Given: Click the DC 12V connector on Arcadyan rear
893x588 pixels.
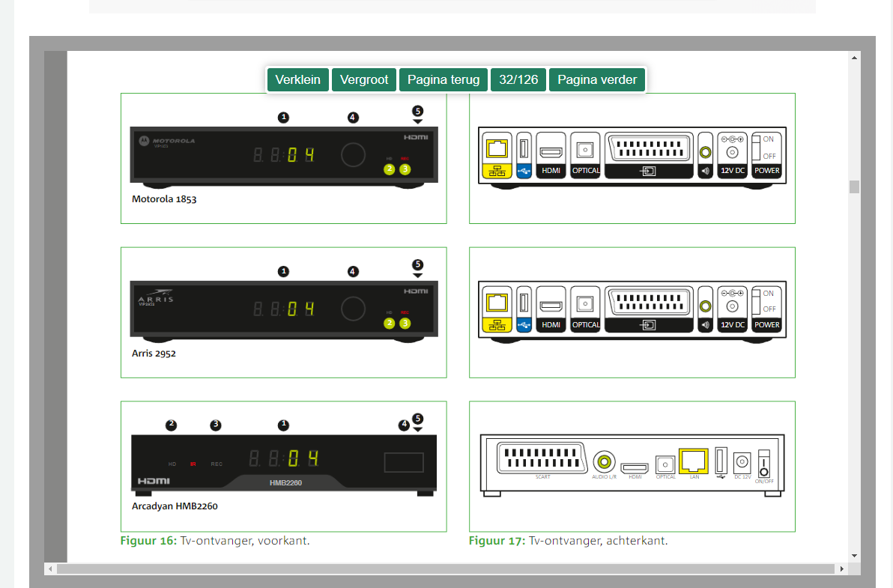Looking at the screenshot, I should click(x=742, y=462).
